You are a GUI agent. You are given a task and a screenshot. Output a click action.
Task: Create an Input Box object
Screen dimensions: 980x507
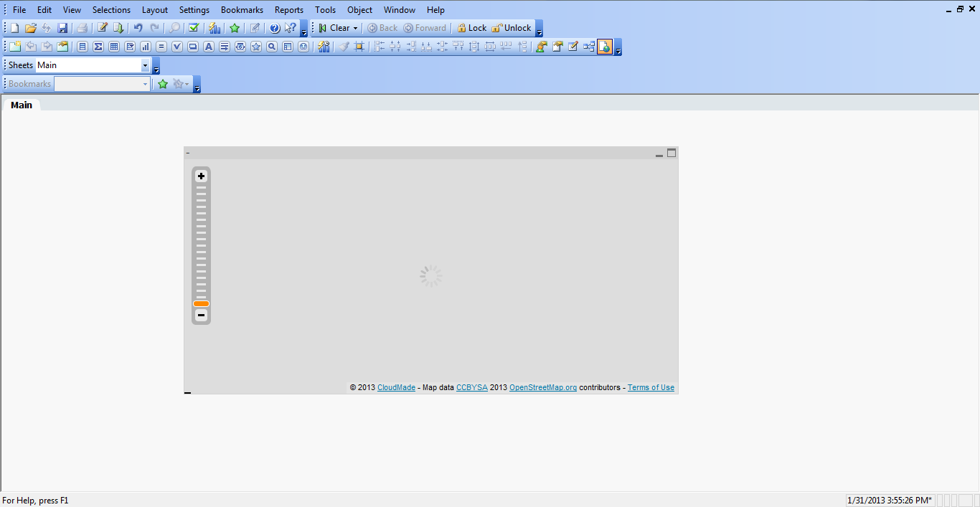pos(161,47)
